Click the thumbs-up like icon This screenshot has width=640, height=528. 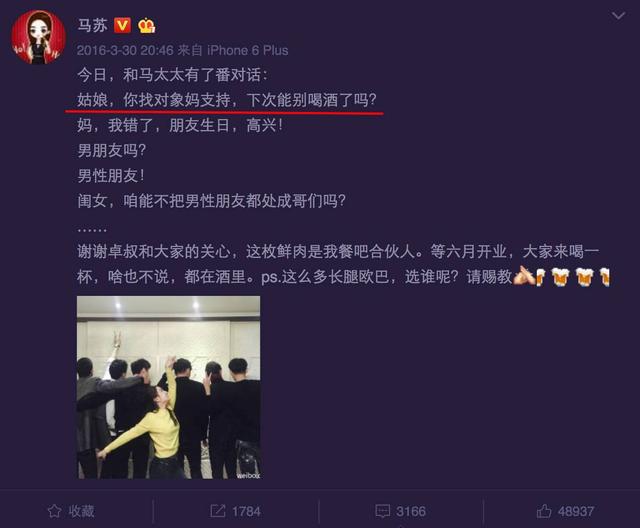[544, 511]
